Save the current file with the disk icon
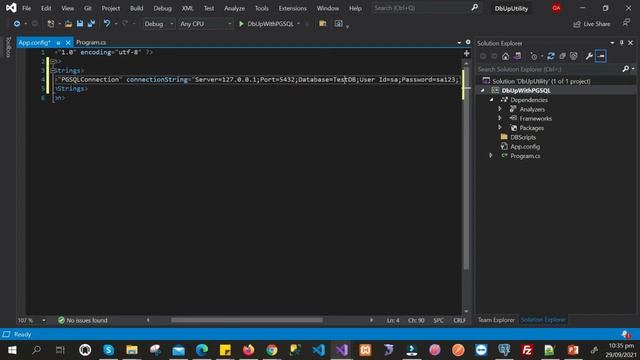Viewport: 640px width, 360px height. [80, 24]
